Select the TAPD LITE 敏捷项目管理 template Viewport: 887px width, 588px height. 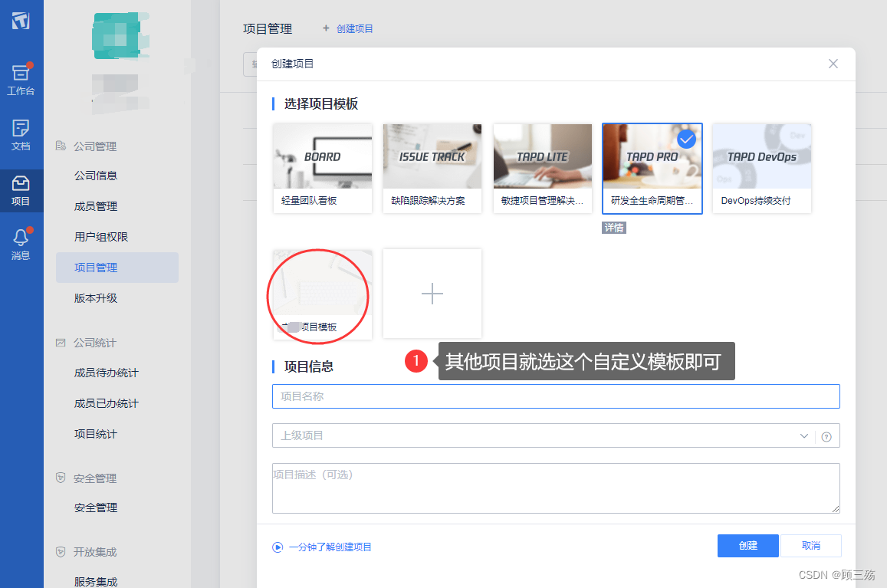coord(543,168)
